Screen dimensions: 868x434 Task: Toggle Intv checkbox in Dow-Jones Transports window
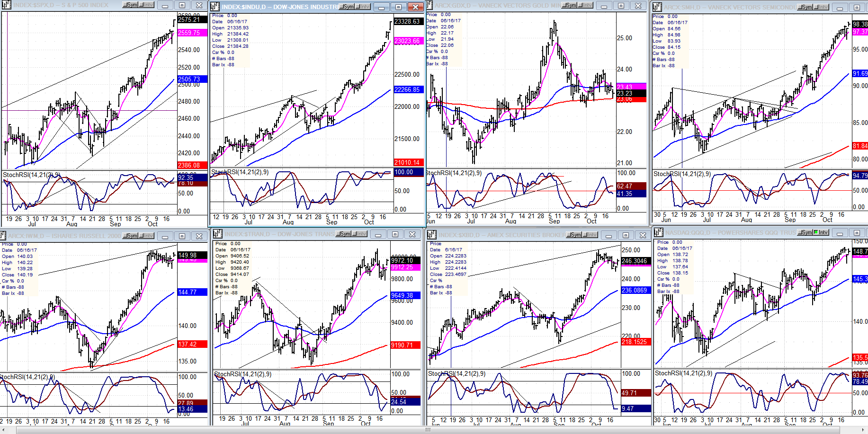click(359, 234)
